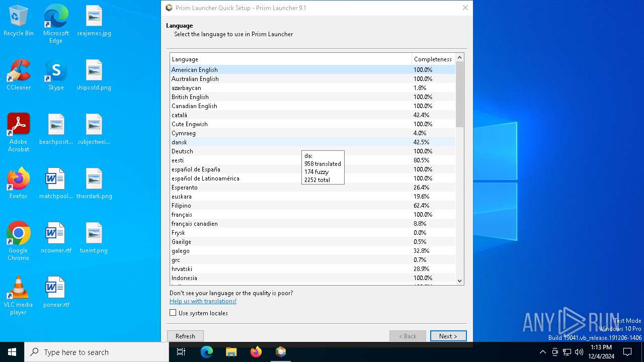
Task: Select Esperanto language row
Action: tap(312, 188)
